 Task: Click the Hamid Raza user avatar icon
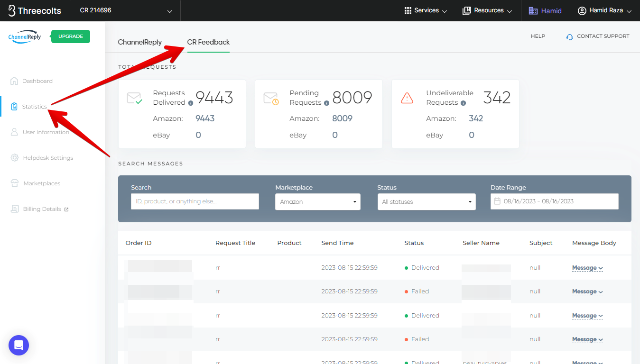[582, 10]
